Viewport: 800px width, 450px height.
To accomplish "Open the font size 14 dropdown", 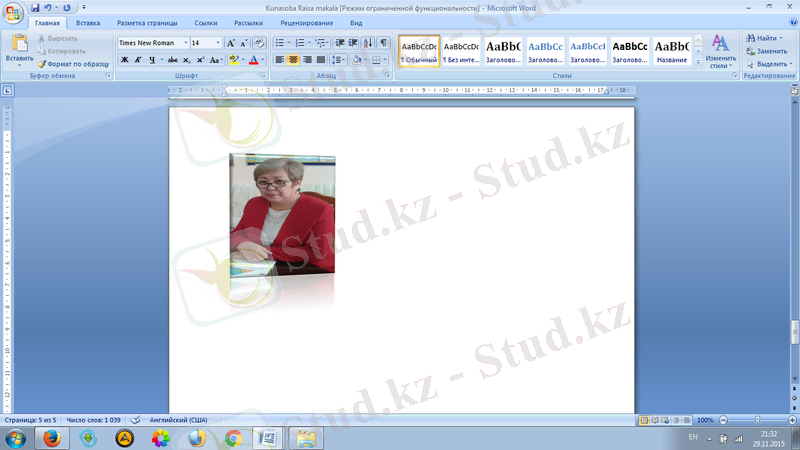I will coord(219,43).
